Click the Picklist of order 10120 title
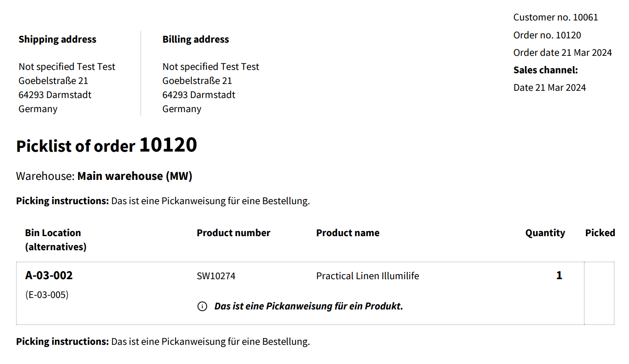 (x=107, y=146)
